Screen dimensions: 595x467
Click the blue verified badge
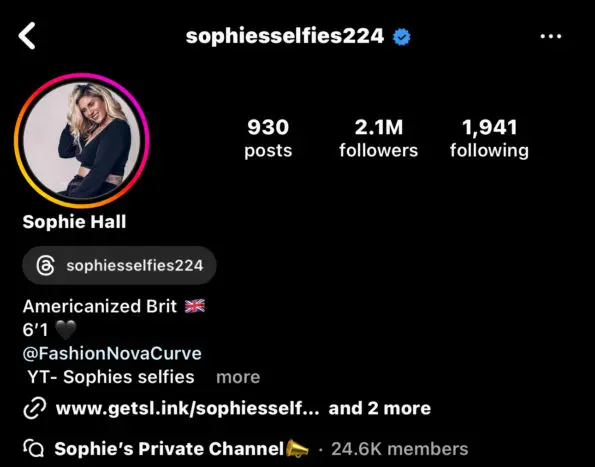point(401,37)
